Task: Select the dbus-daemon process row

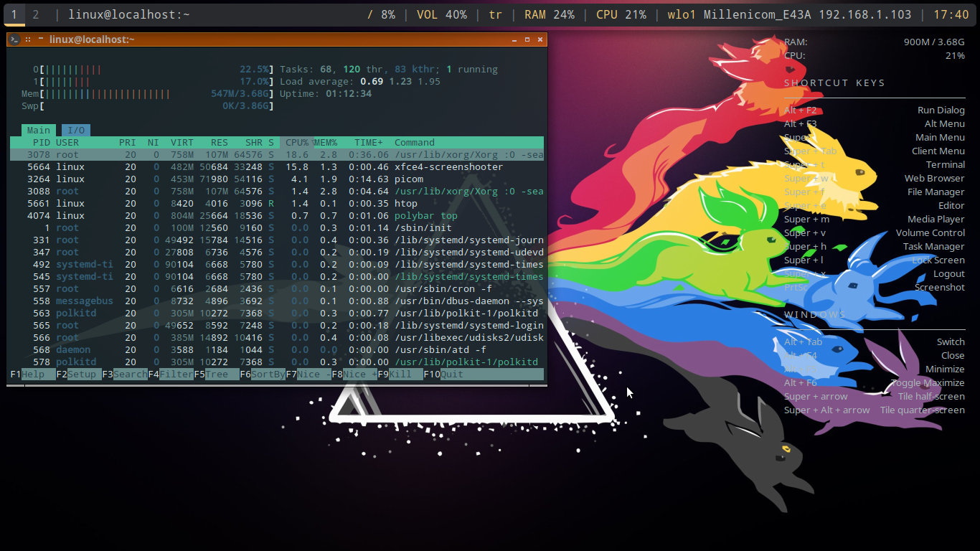Action: tap(277, 301)
